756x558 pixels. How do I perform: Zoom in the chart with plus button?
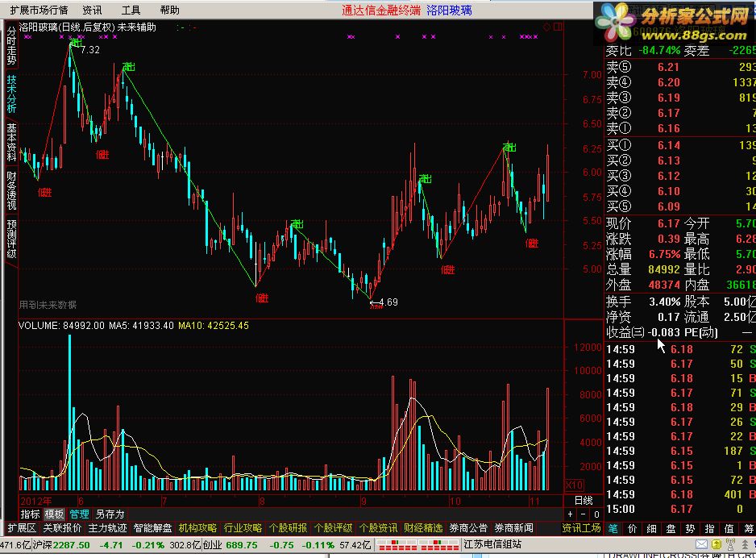pyautogui.click(x=571, y=514)
